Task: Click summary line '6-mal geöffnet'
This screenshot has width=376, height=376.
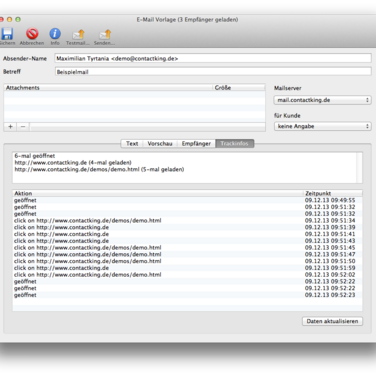Action: coord(35,156)
